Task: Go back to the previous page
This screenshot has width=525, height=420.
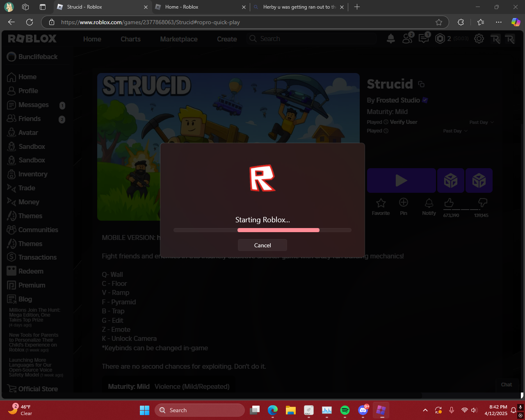Action: pyautogui.click(x=11, y=22)
